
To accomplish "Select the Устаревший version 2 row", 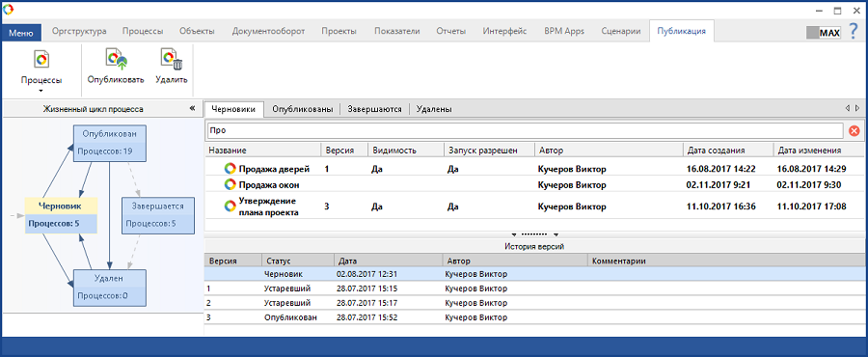I will point(534,303).
